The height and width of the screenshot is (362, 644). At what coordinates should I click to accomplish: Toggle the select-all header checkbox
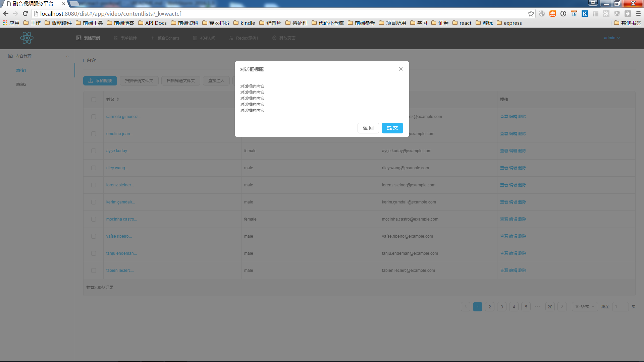tap(94, 100)
